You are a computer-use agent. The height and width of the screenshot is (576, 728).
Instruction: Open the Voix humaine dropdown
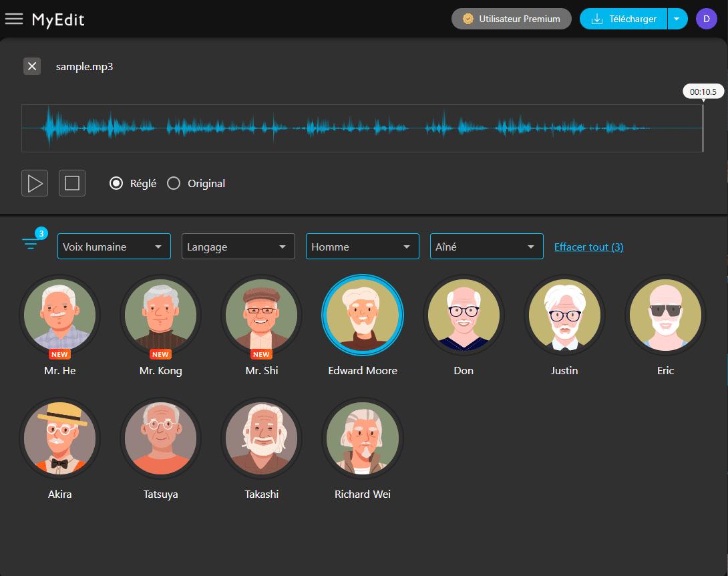click(x=114, y=246)
